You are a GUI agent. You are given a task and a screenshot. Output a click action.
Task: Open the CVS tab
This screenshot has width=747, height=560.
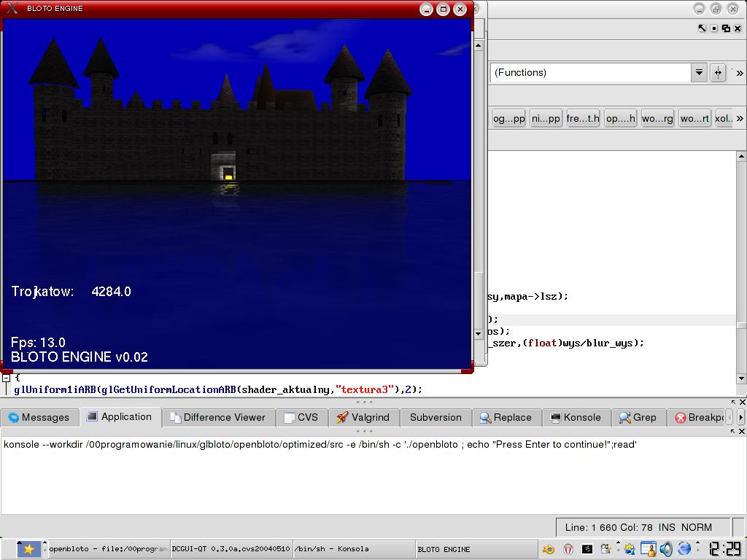click(x=301, y=418)
